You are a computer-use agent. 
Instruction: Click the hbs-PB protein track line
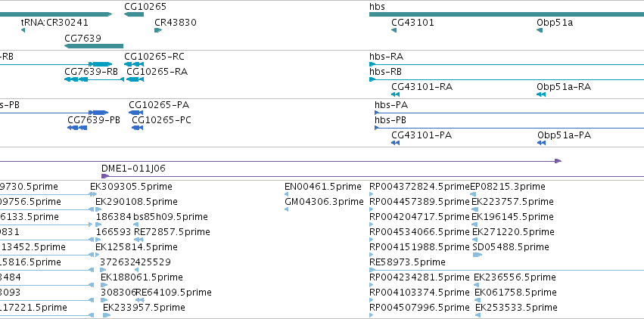(509, 128)
